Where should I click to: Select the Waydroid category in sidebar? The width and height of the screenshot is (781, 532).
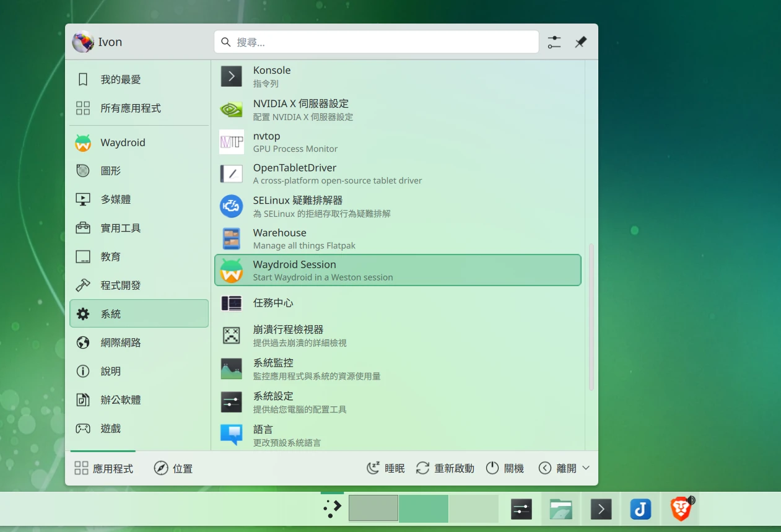[123, 142]
